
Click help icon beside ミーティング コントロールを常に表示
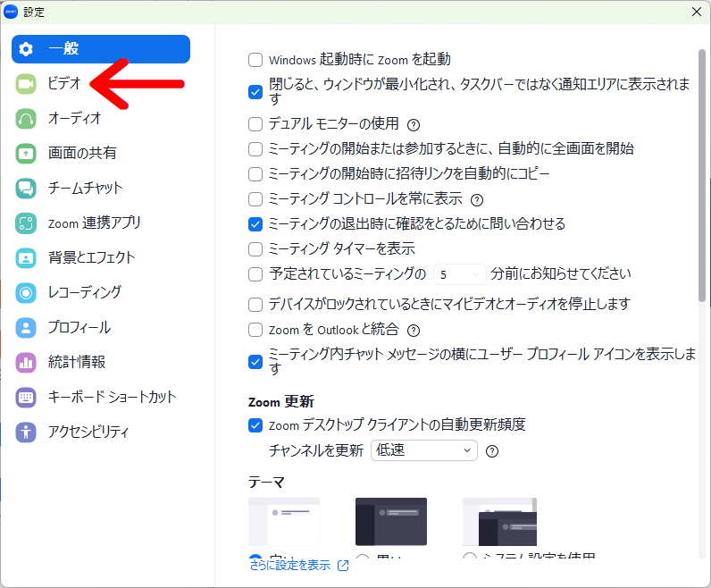click(477, 199)
